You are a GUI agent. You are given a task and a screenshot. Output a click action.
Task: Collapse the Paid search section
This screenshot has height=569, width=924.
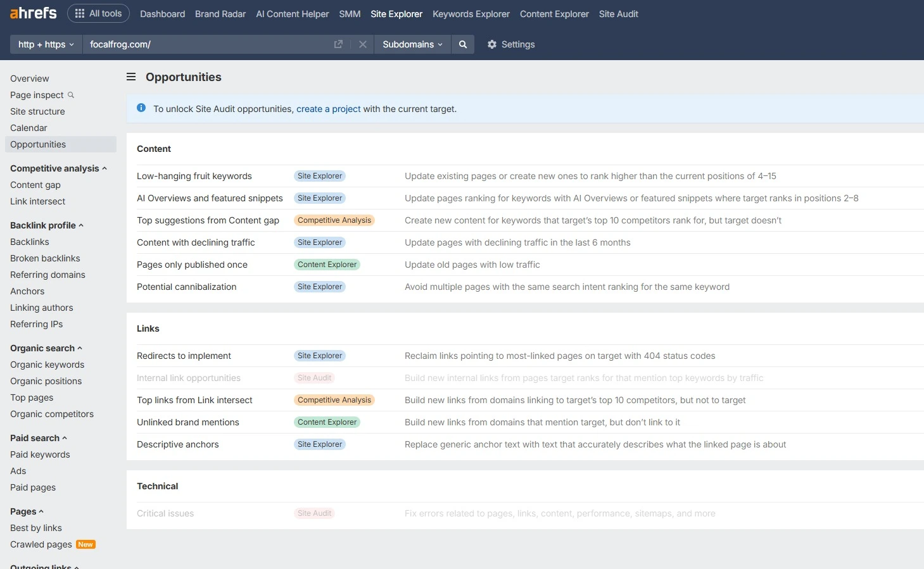39,438
